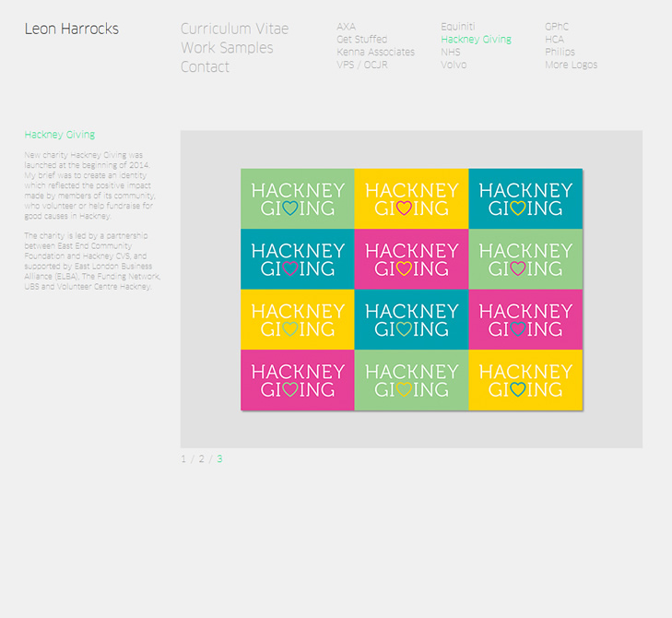This screenshot has height=618, width=672.
Task: Click the top-right teal logo tile
Action: pyautogui.click(x=525, y=198)
